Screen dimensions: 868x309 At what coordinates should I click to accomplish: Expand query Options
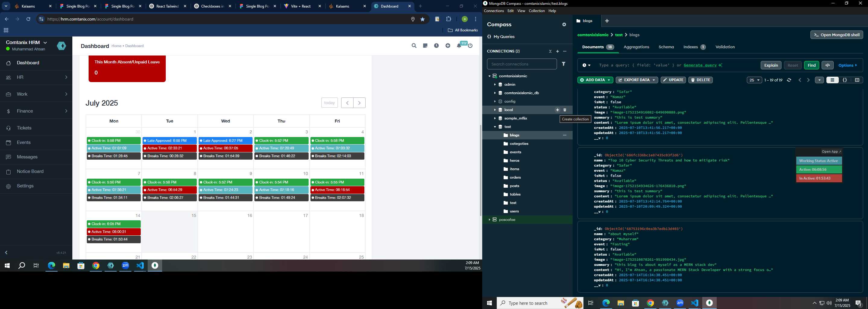[x=848, y=65]
